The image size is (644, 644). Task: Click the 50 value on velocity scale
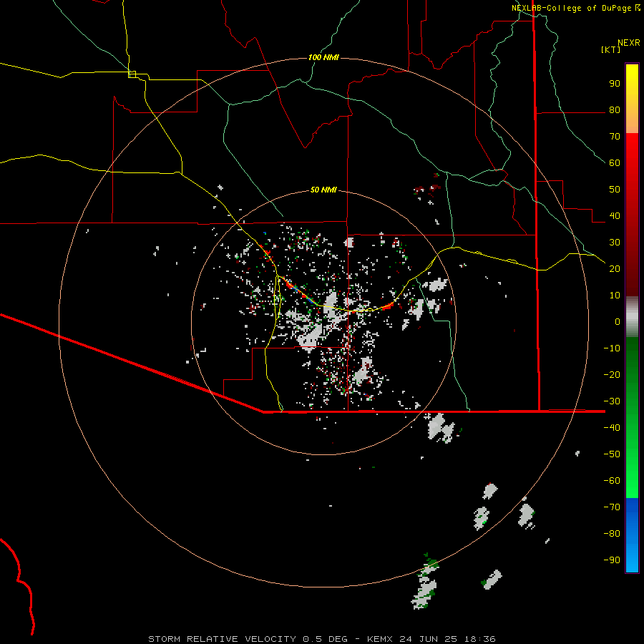point(615,190)
